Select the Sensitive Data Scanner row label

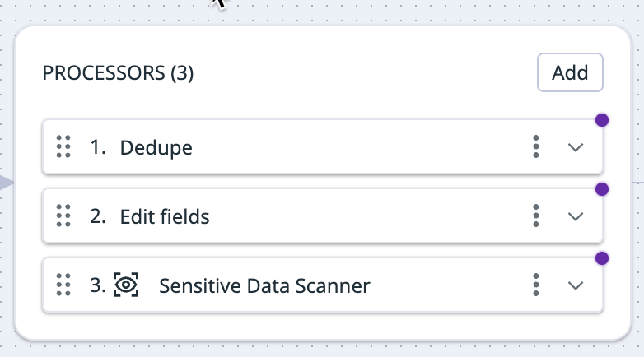pos(264,285)
